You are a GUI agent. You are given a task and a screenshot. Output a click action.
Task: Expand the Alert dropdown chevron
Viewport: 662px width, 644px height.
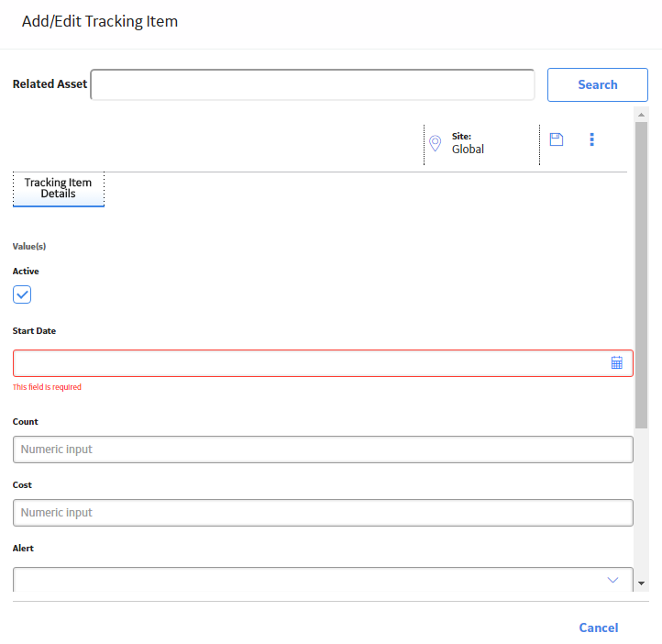pos(612,580)
